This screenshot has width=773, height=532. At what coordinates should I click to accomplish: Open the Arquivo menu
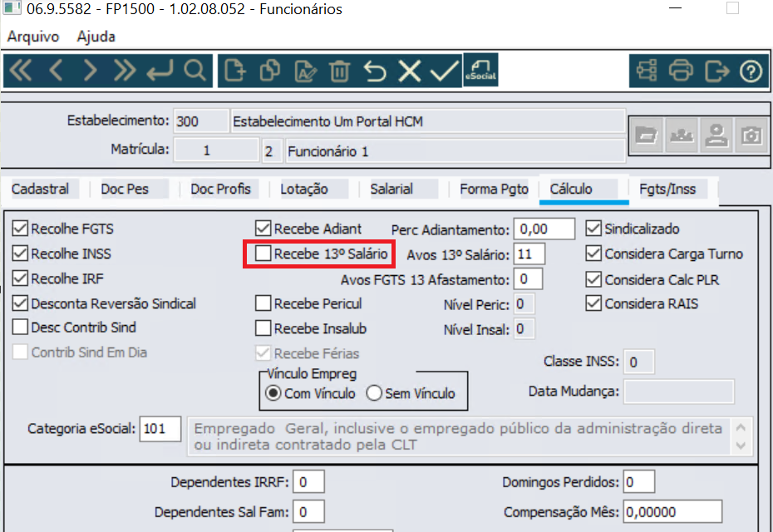coord(33,37)
